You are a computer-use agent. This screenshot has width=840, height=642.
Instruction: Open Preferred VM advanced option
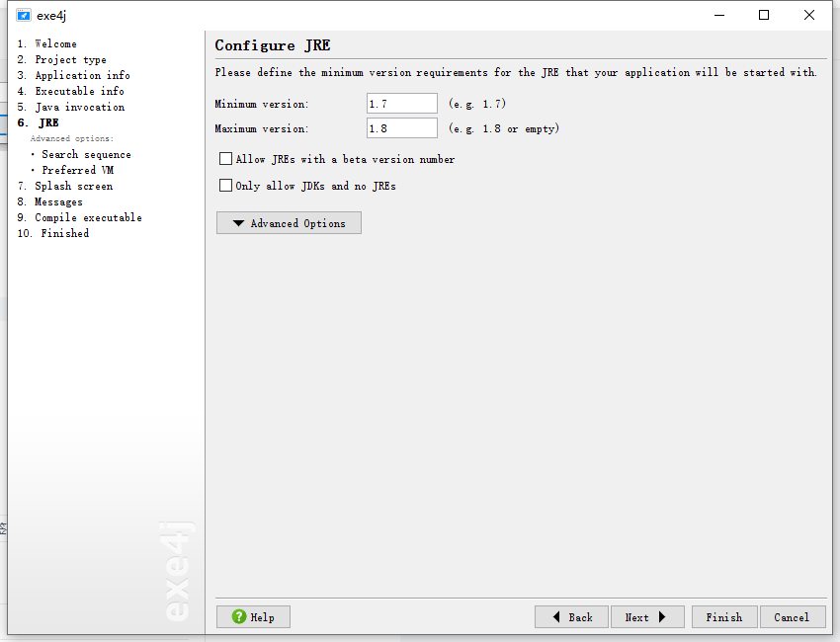click(78, 170)
